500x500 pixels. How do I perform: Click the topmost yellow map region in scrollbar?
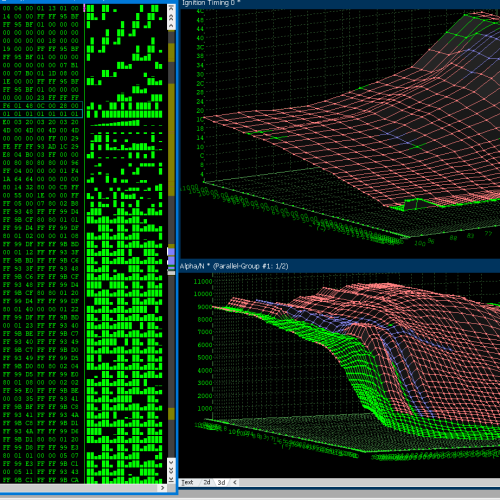tap(171, 52)
